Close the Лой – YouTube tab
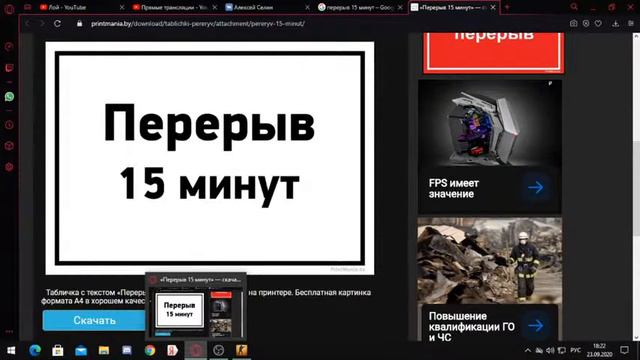The height and width of the screenshot is (360, 640). click(122, 7)
